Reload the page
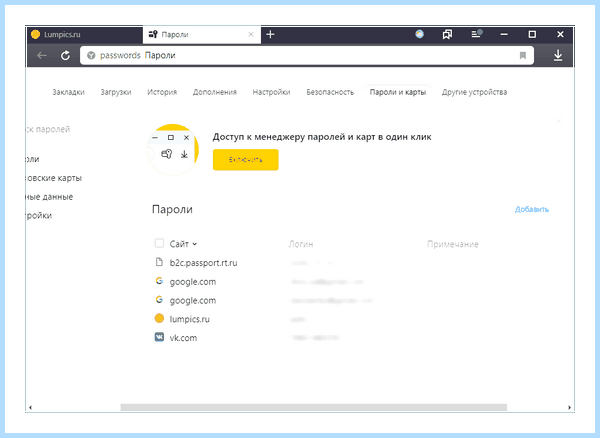The image size is (600, 438). click(x=65, y=55)
